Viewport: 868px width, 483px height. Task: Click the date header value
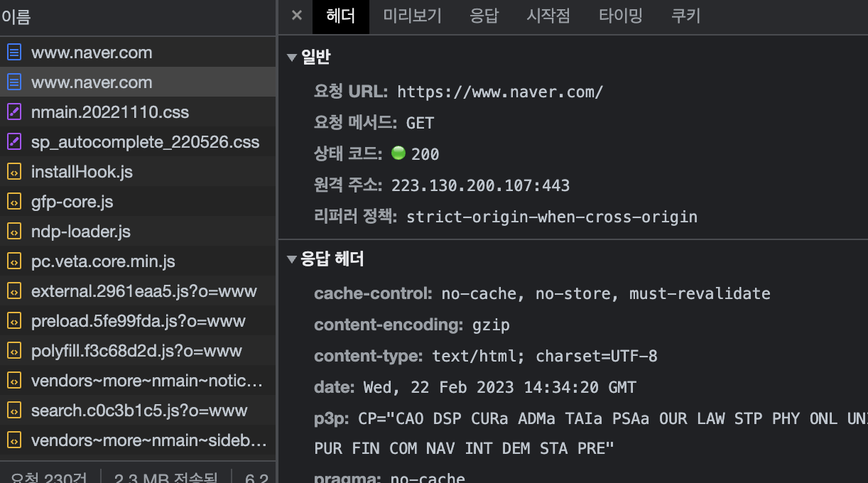500,387
